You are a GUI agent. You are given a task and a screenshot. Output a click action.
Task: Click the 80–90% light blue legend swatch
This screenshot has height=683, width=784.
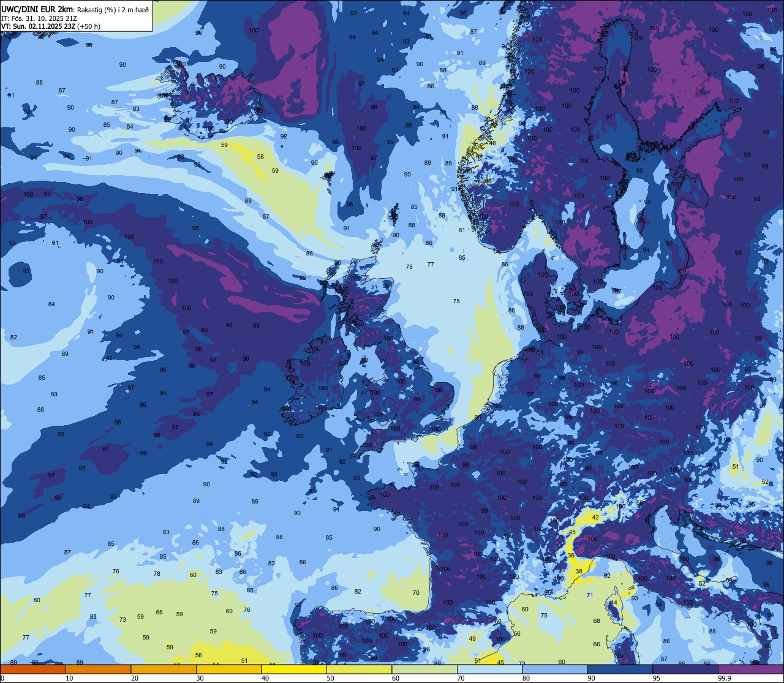point(555,670)
